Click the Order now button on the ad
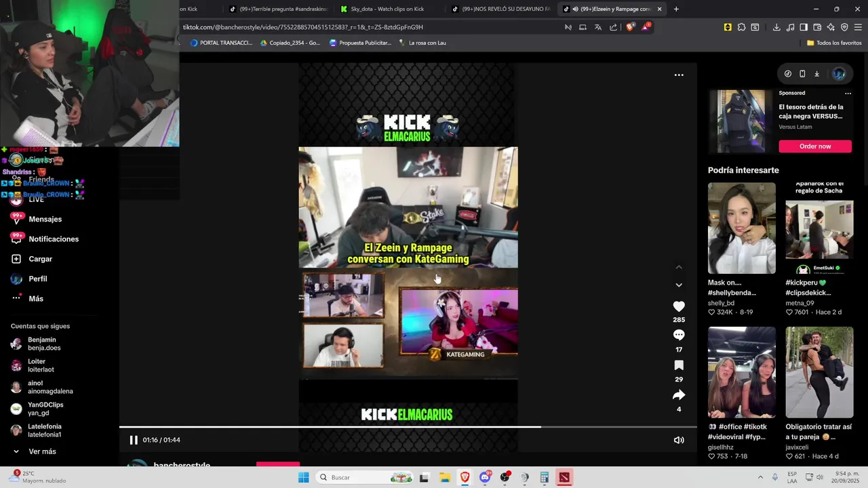 click(x=815, y=146)
